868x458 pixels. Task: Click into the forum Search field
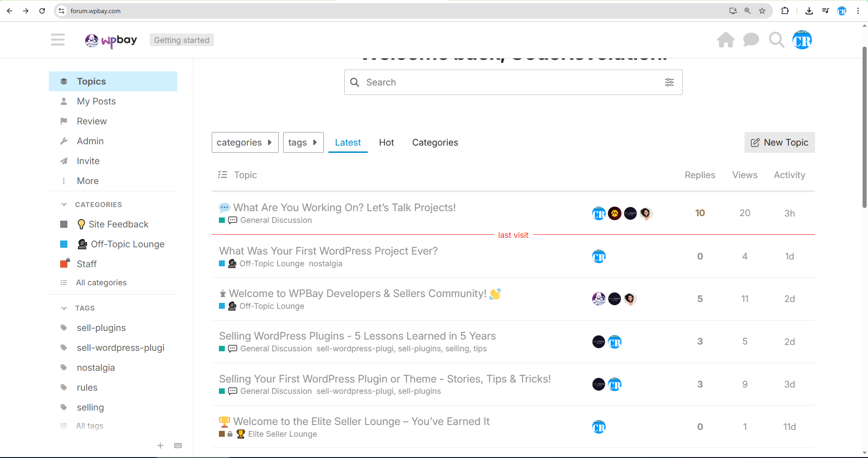pos(513,82)
